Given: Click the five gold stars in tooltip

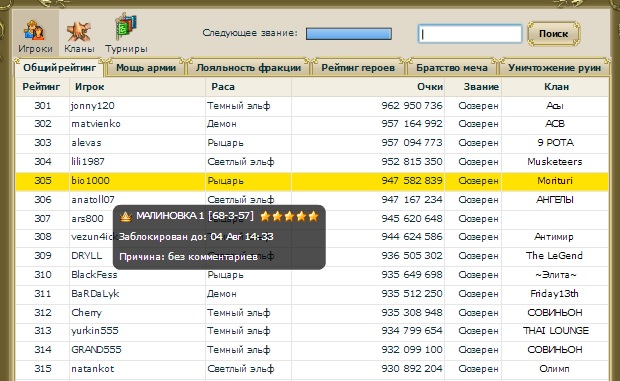Looking at the screenshot, I should click(x=289, y=216).
